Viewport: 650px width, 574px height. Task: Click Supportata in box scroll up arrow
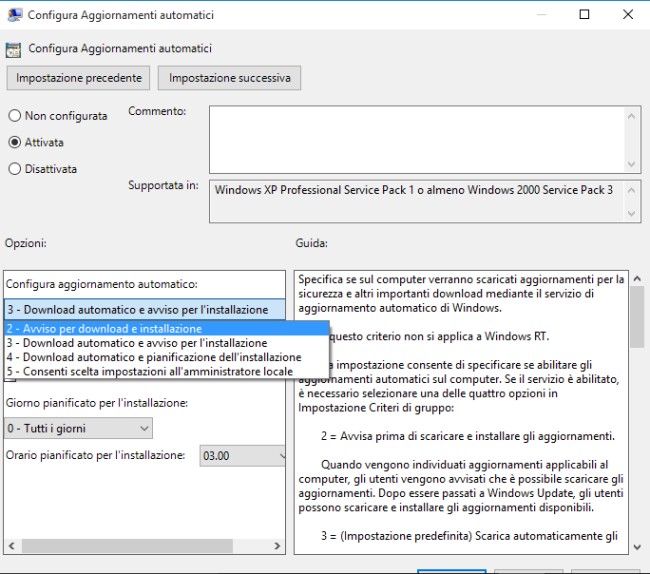[631, 190]
